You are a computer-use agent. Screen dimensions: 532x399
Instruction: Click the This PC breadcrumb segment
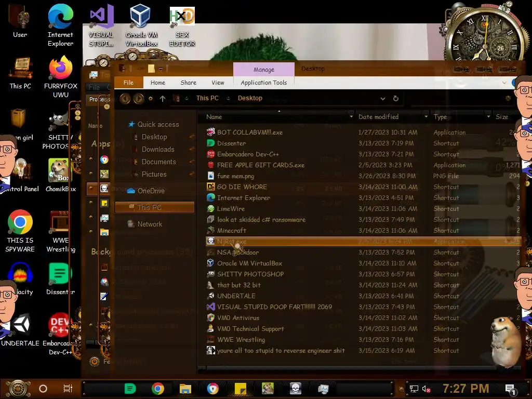207,98
